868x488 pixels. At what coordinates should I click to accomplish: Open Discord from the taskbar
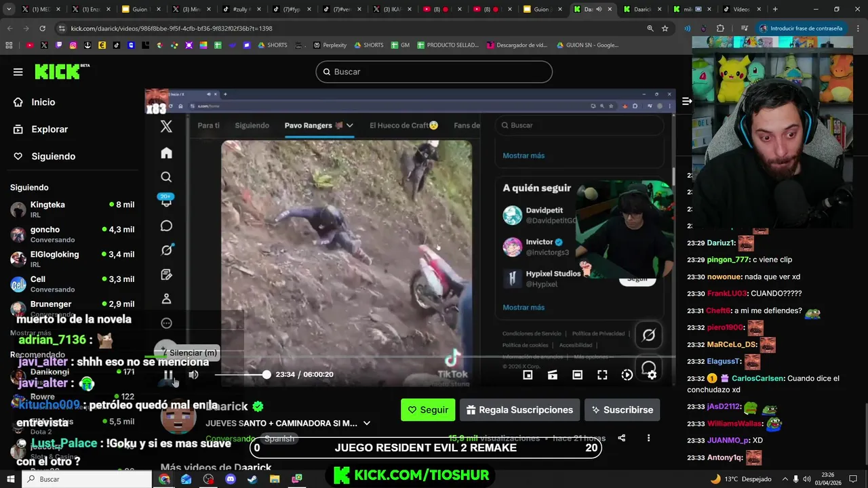click(230, 479)
